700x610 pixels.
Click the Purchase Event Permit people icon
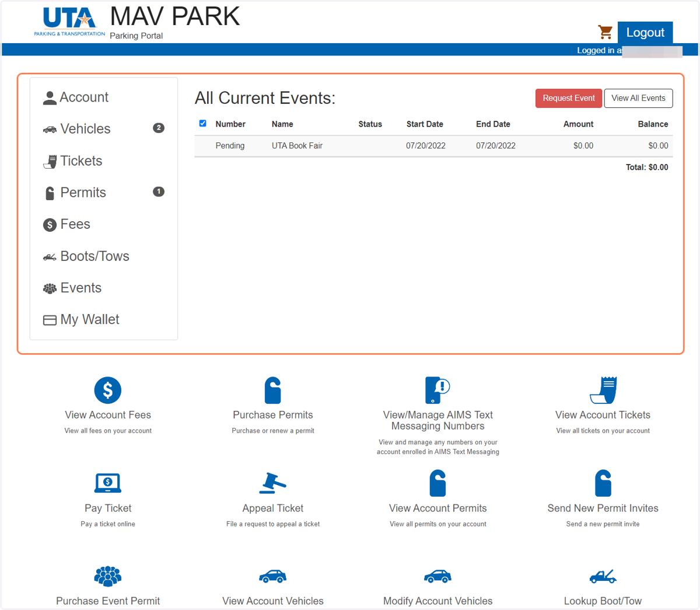pos(108,576)
